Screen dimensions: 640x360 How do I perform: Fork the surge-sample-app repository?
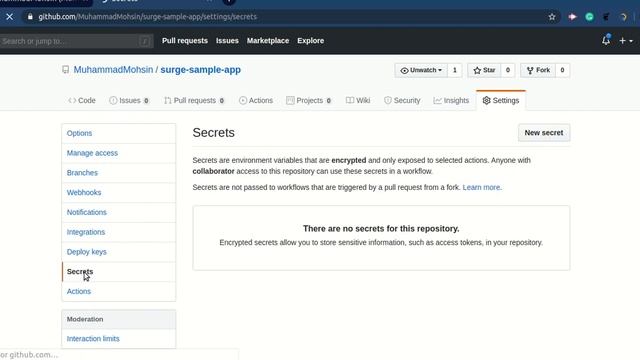click(538, 70)
